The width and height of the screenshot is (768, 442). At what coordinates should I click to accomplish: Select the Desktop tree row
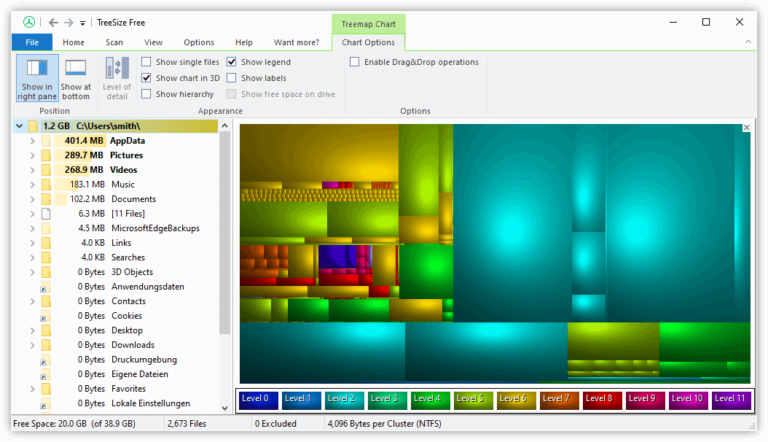[116, 331]
